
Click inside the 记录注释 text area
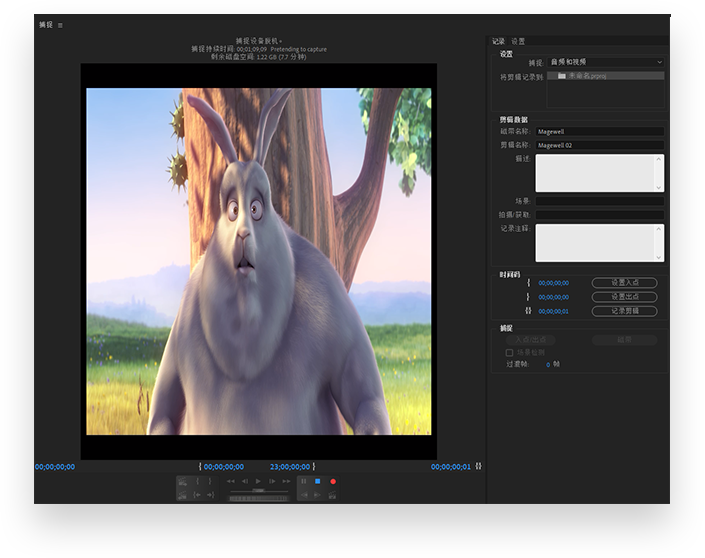pos(594,243)
